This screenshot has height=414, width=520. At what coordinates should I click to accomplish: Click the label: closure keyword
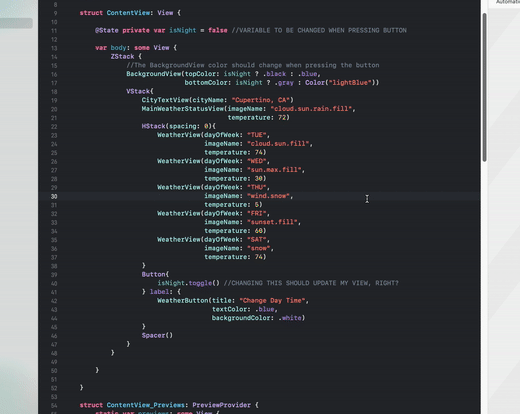(161, 291)
